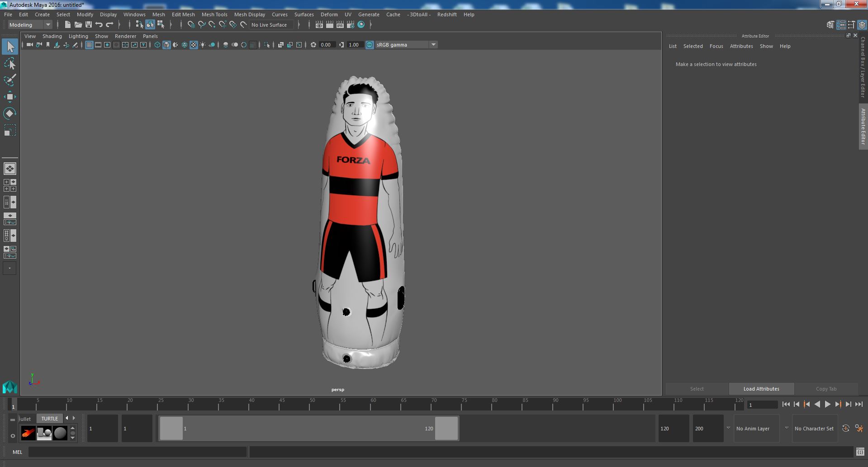Click the viewport select camera icon
This screenshot has height=467, width=868.
tap(30, 45)
